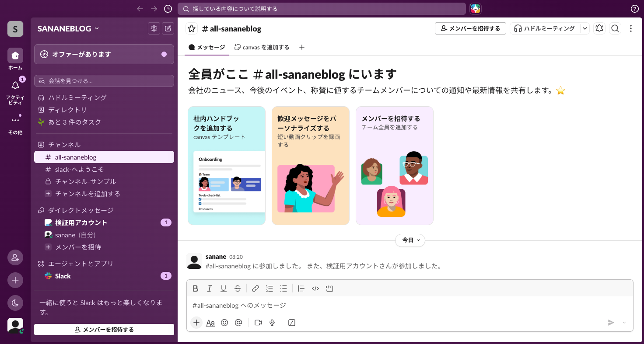Toggle underline formatting

coord(224,288)
